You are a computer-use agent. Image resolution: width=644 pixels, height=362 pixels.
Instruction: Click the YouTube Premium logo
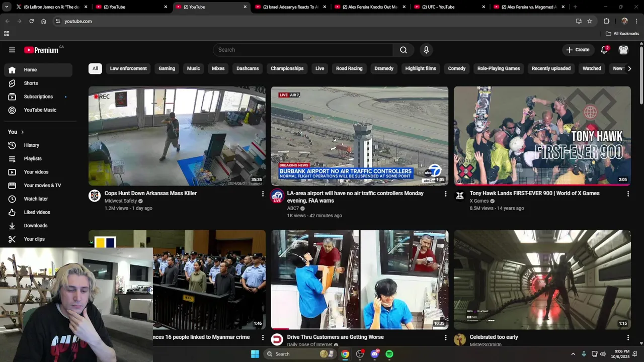pyautogui.click(x=41, y=50)
